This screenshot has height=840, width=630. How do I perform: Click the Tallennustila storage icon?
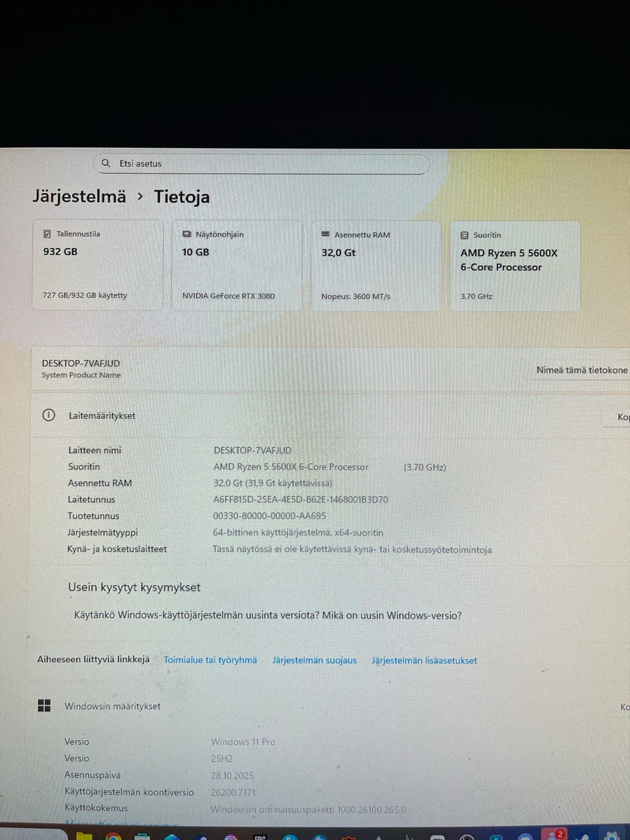47,234
